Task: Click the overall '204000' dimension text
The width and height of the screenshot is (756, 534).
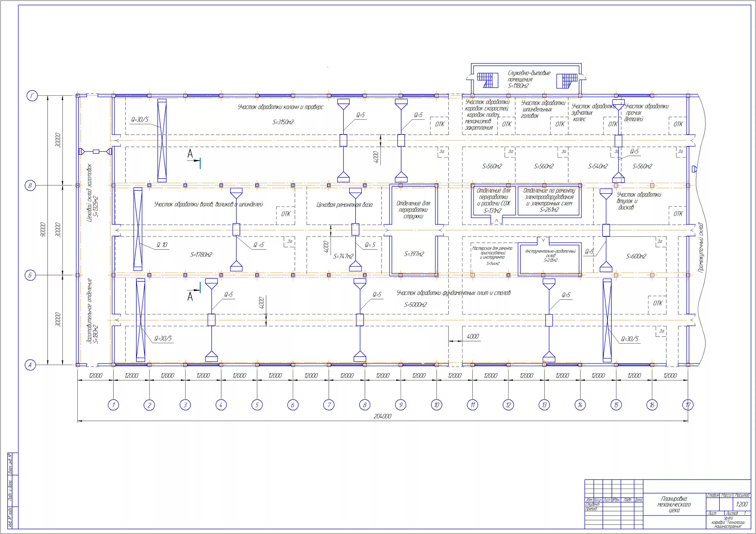Action: point(382,416)
